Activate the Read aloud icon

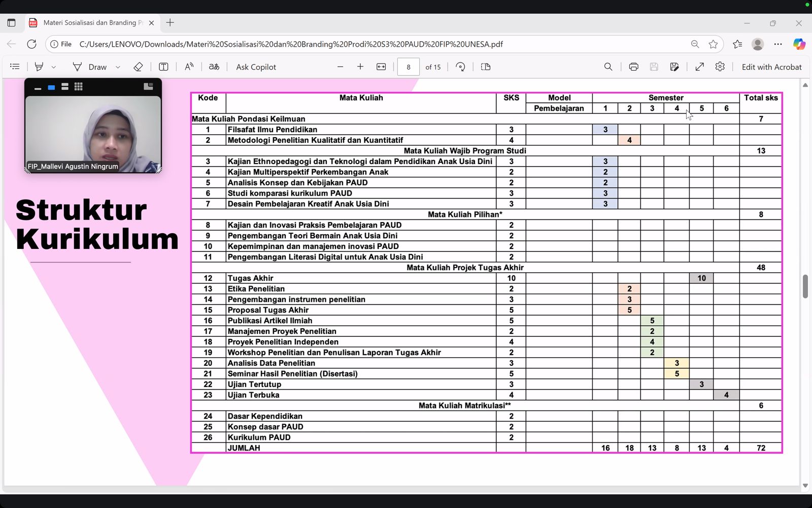point(189,67)
